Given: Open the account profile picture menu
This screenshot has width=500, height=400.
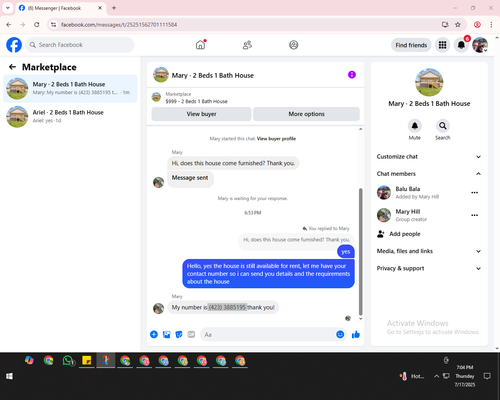Looking at the screenshot, I should (480, 45).
